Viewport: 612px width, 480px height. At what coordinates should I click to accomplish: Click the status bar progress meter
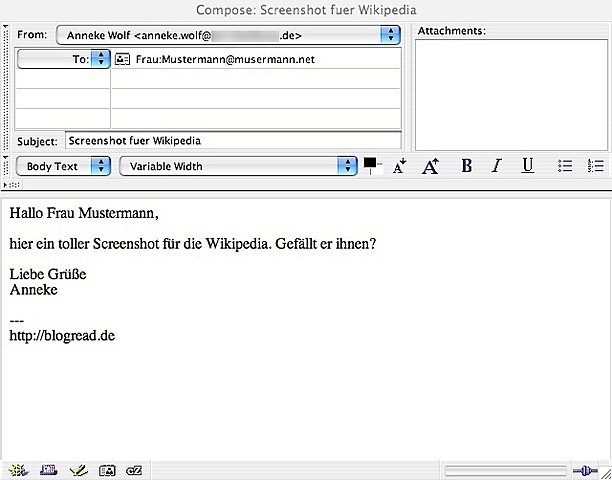(506, 471)
